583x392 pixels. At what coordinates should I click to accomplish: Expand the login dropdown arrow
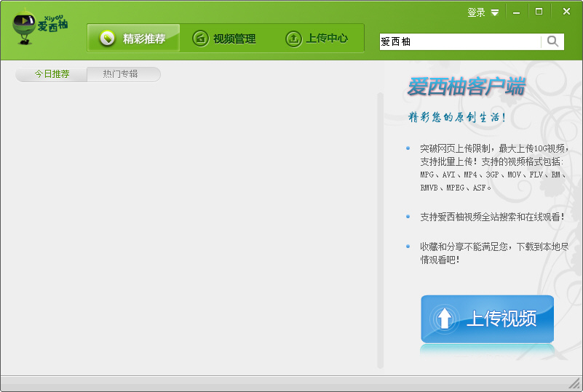click(495, 13)
